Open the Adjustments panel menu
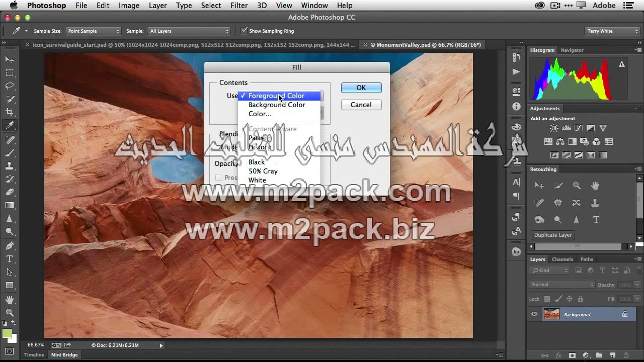Viewport: 644px width, 362px height. coord(638,109)
